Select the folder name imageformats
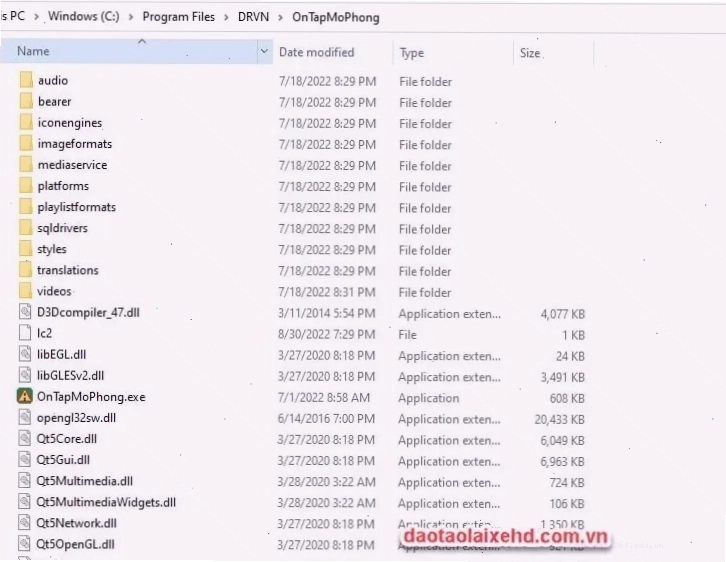The image size is (726, 562). point(75,144)
